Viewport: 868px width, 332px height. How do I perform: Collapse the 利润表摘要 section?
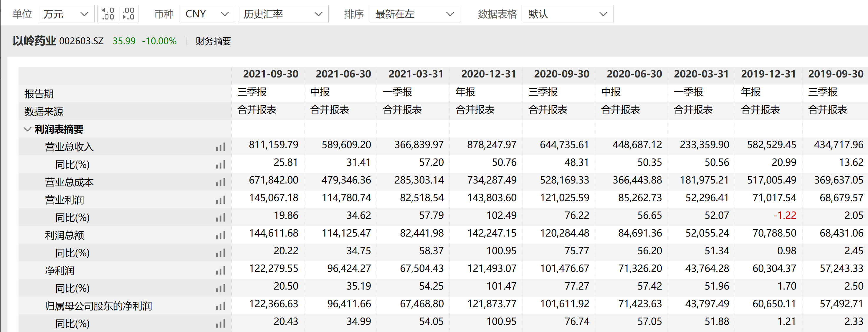(x=28, y=129)
